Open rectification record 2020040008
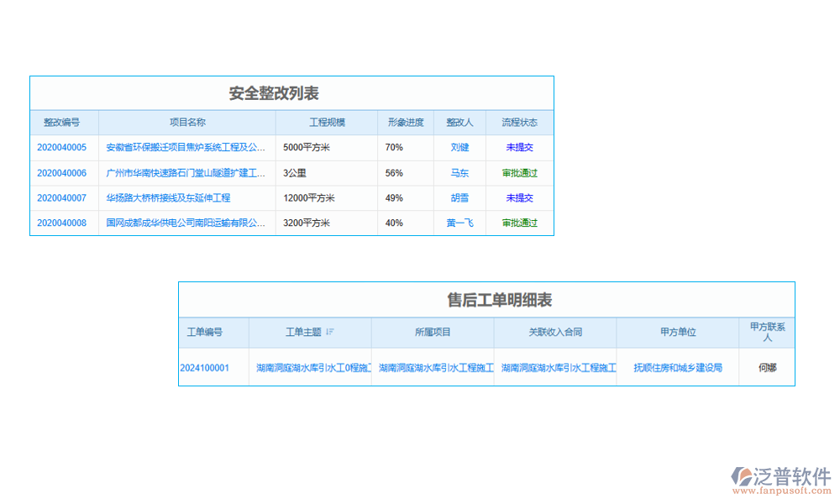Viewport: 840px width, 504px height. coord(61,223)
